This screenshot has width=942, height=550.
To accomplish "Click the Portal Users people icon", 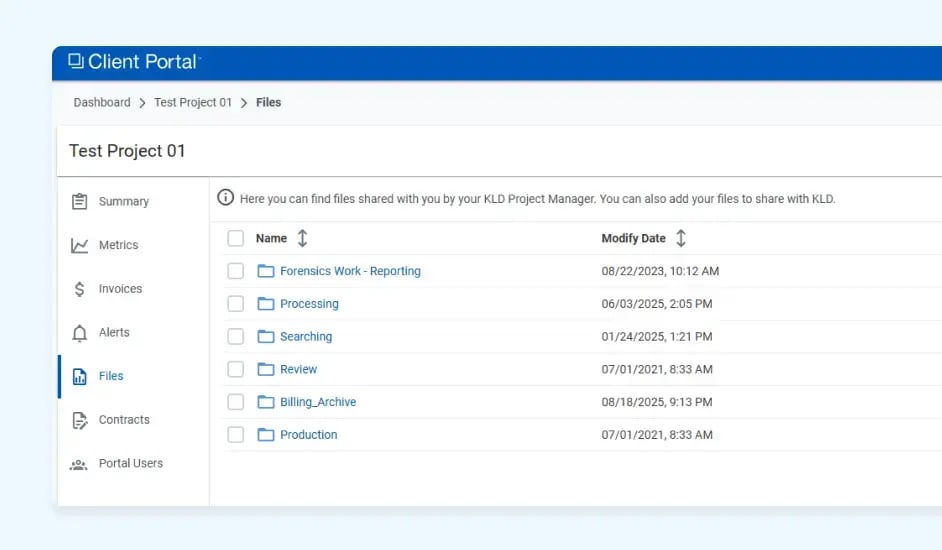I will pos(80,464).
